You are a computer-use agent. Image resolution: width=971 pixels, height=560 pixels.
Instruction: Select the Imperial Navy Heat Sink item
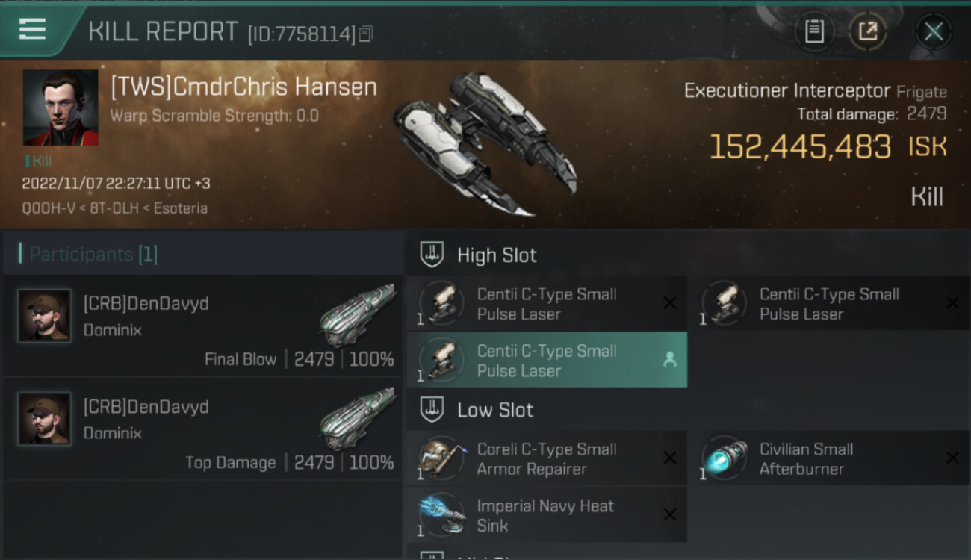(546, 516)
